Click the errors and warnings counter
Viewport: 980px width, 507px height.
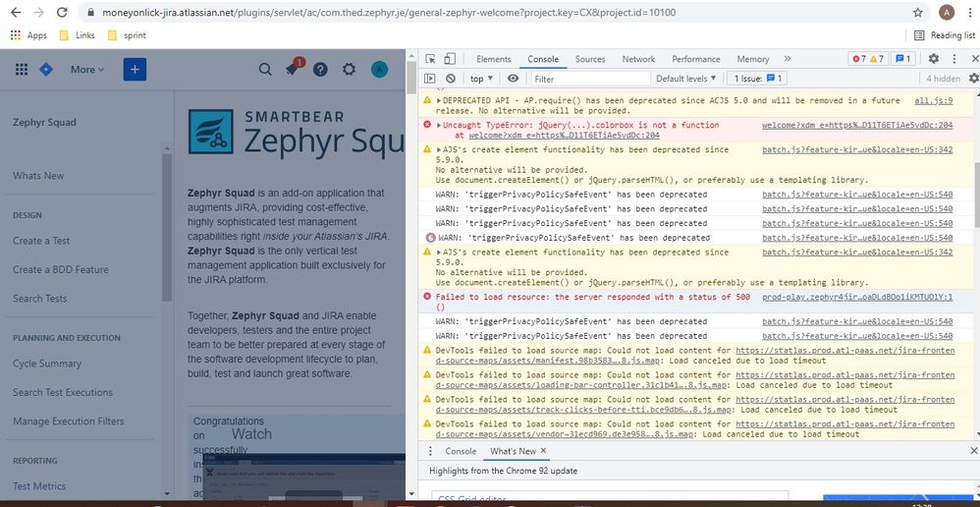868,59
